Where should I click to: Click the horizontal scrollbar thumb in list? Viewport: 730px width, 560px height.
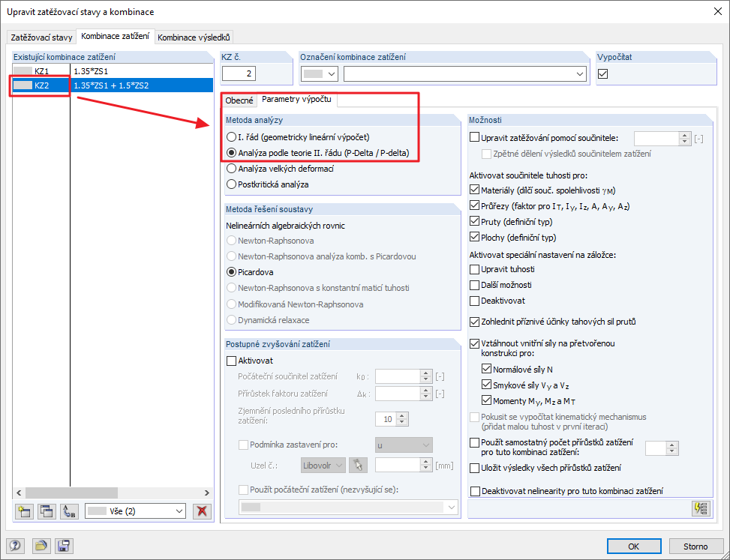71,493
